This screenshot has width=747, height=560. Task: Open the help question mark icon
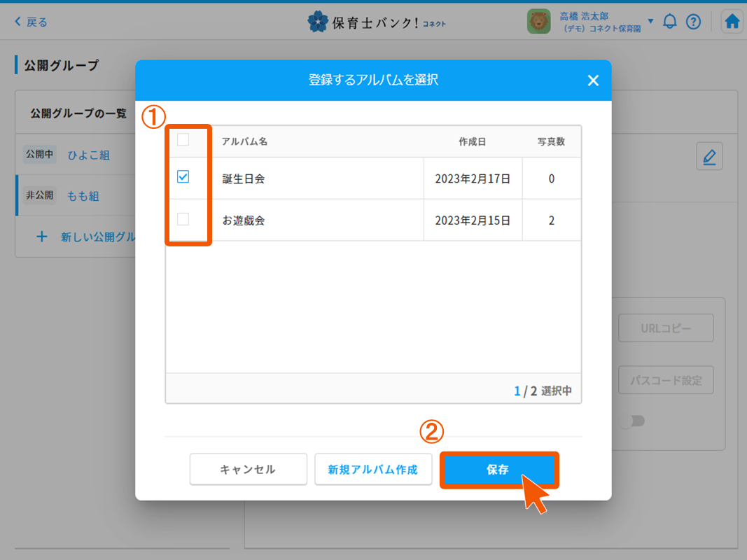pos(693,21)
